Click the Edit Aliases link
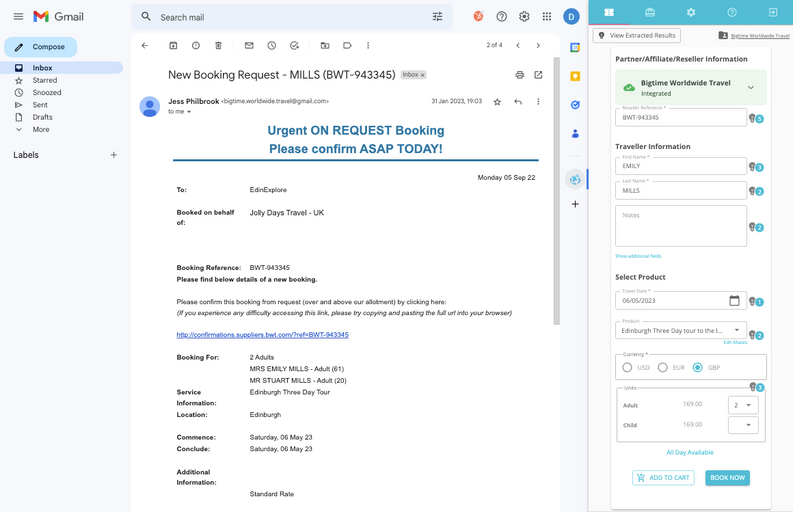Viewport: 793px width, 512px height. 735,343
